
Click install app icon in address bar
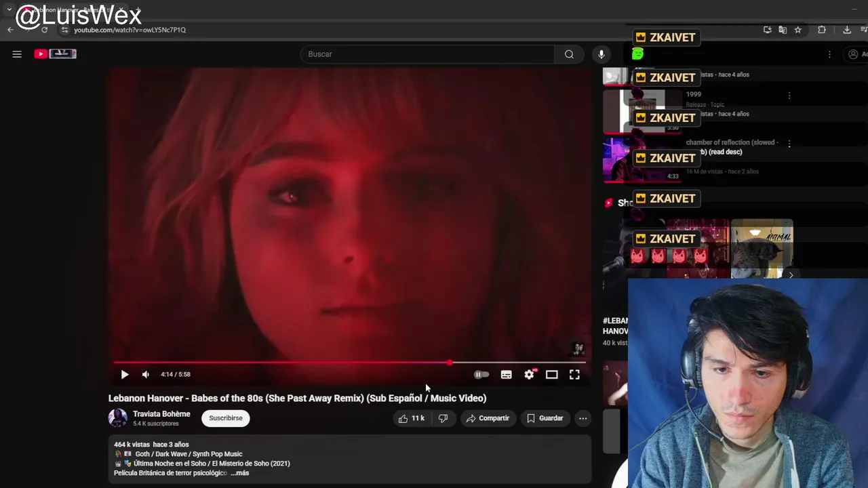pos(768,30)
